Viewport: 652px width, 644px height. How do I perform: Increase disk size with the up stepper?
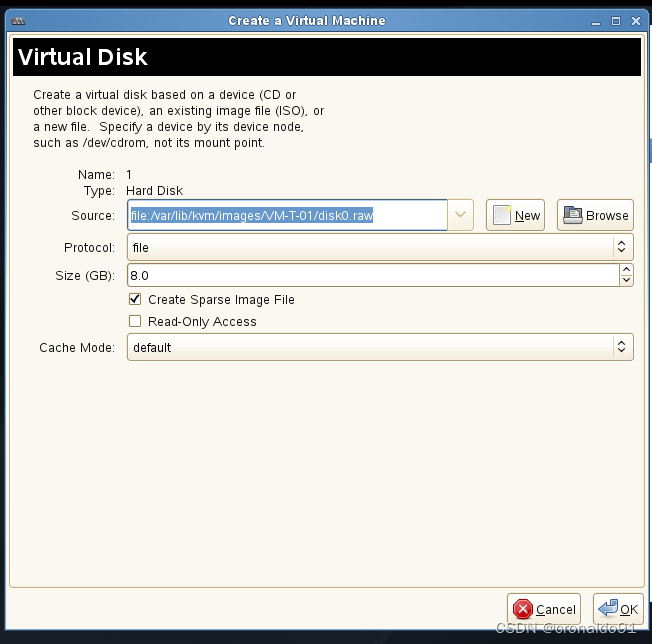(x=627, y=269)
